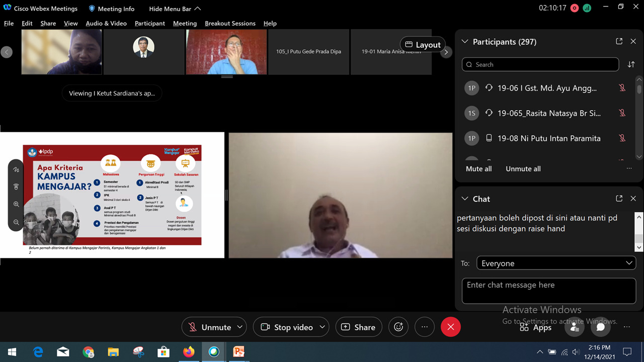Image resolution: width=644 pixels, height=362 pixels.
Task: Zoom in on shared content
Action: (16, 204)
